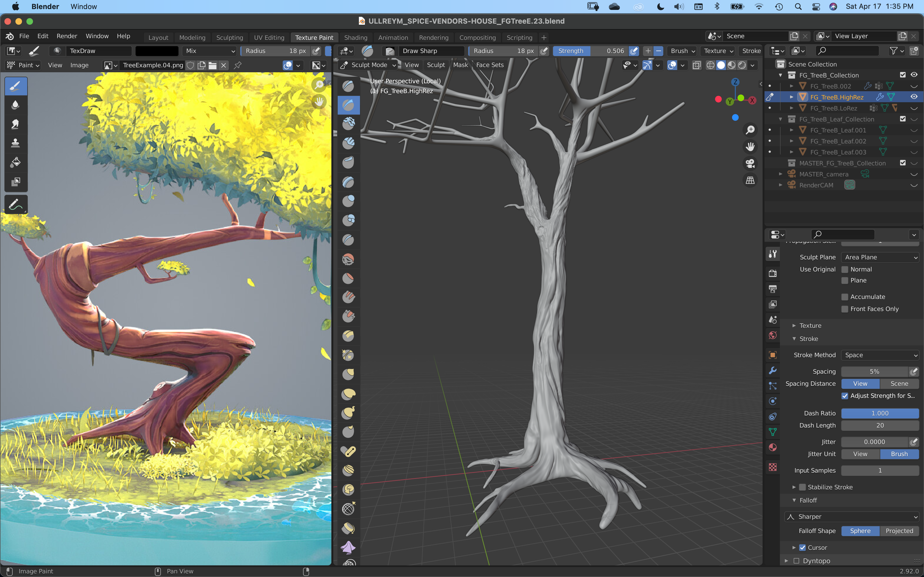Choose the Snake Hook sculpt brush
The height and width of the screenshot is (577, 924).
pos(348,412)
